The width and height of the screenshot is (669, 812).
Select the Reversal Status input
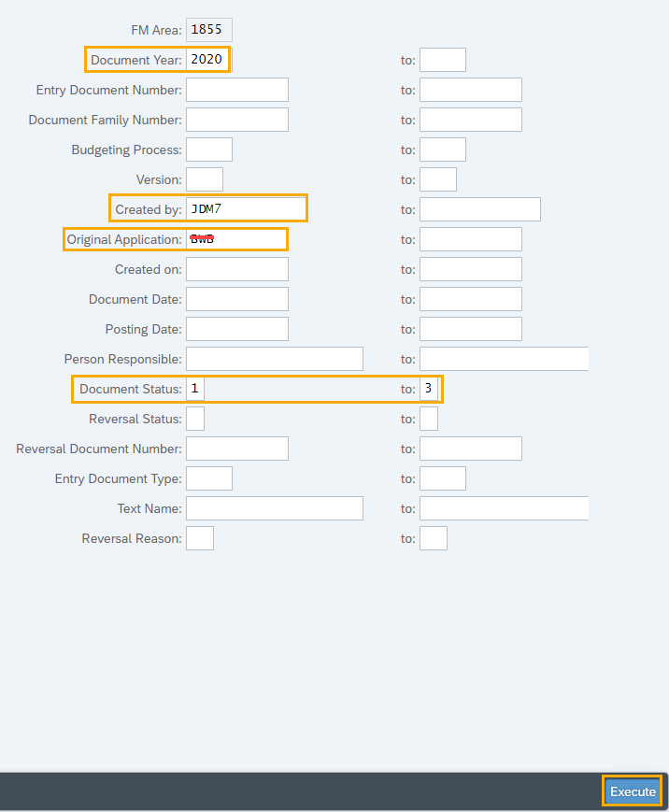[x=194, y=418]
